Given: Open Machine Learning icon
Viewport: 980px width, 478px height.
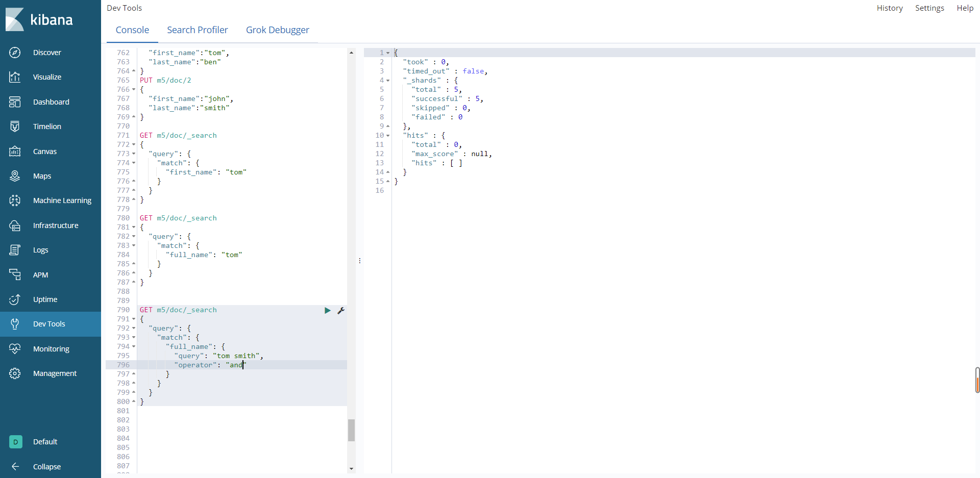Looking at the screenshot, I should (15, 200).
